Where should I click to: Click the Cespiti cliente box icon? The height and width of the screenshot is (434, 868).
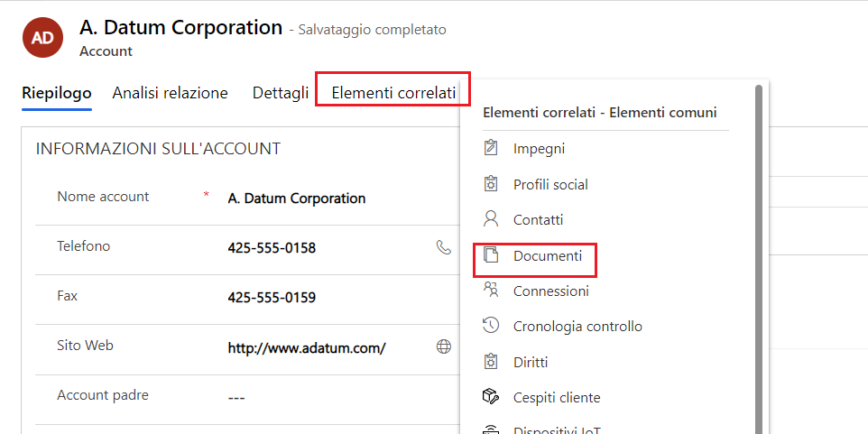[491, 397]
